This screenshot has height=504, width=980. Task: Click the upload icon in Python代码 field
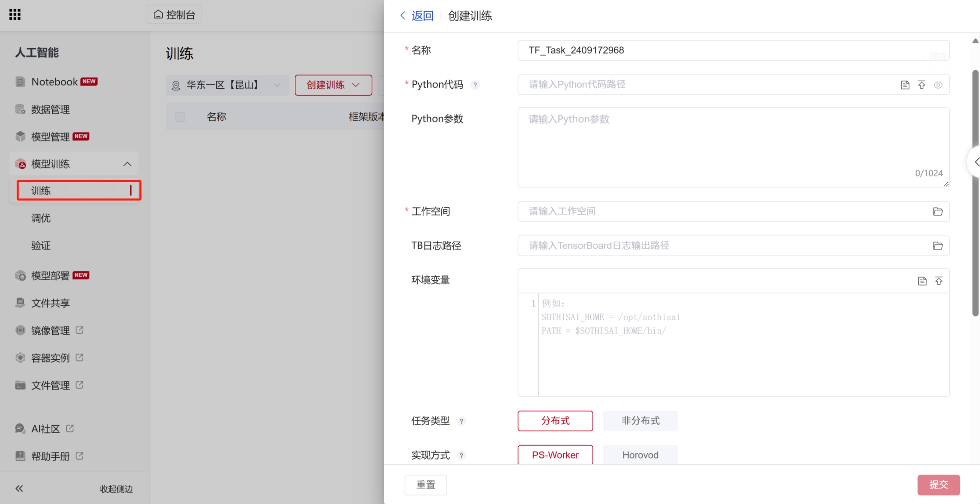921,85
